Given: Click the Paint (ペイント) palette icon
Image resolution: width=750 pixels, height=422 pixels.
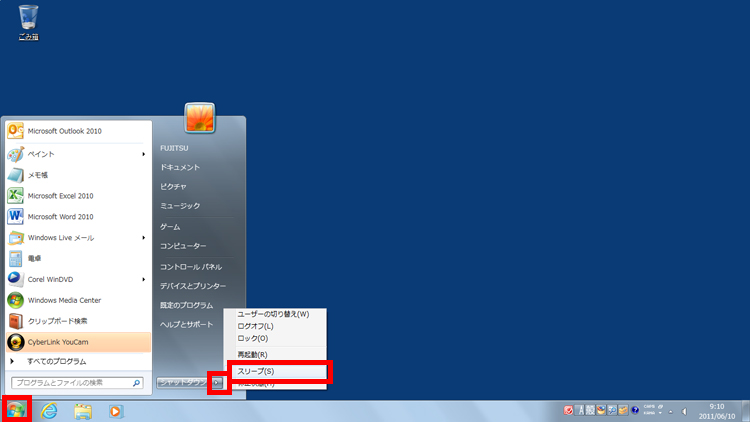Looking at the screenshot, I should 15,154.
